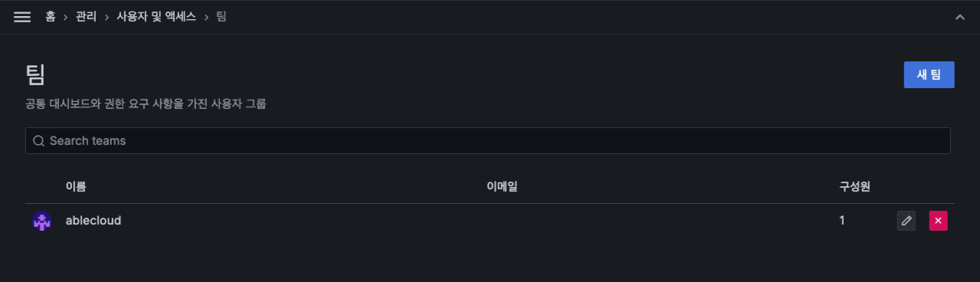Click the member count 1 in ablecloud row

tap(842, 221)
